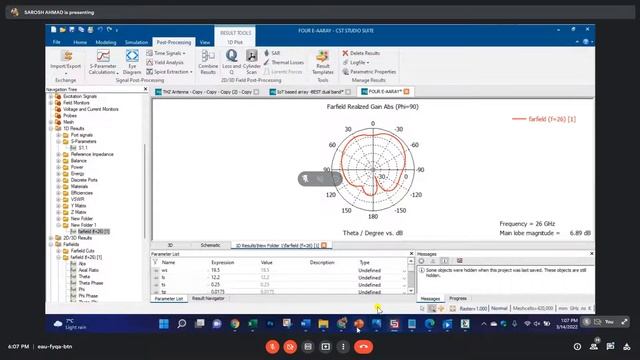The height and width of the screenshot is (360, 640).
Task: Switch to the Modeling ribbon tab
Action: [x=106, y=42]
